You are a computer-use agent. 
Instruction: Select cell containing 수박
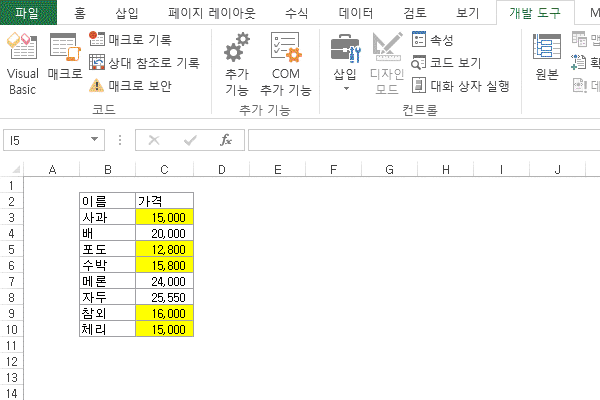pos(108,265)
